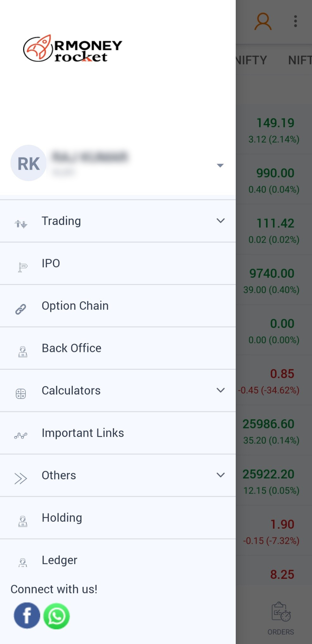Open WhatsApp chat icon
The height and width of the screenshot is (644, 312).
tap(57, 616)
